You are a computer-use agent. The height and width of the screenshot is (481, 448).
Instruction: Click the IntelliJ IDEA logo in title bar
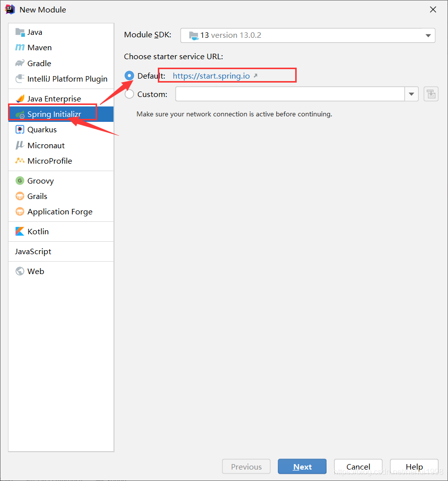(10, 9)
